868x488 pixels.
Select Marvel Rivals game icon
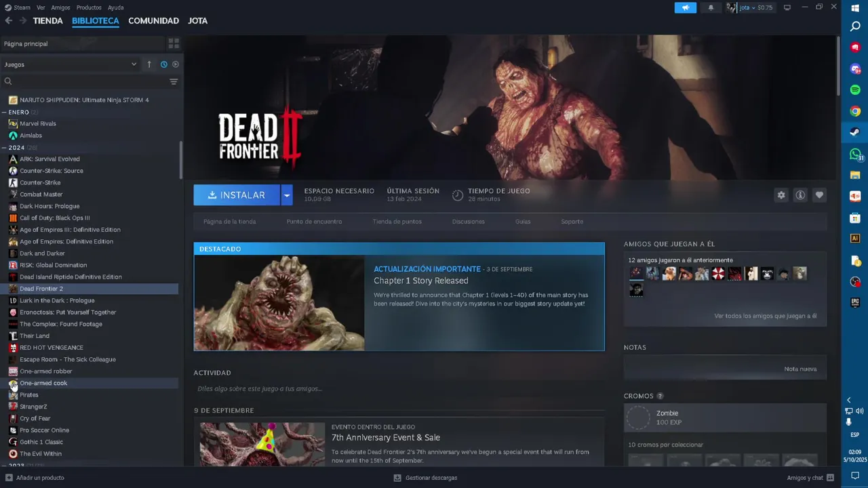[13, 123]
